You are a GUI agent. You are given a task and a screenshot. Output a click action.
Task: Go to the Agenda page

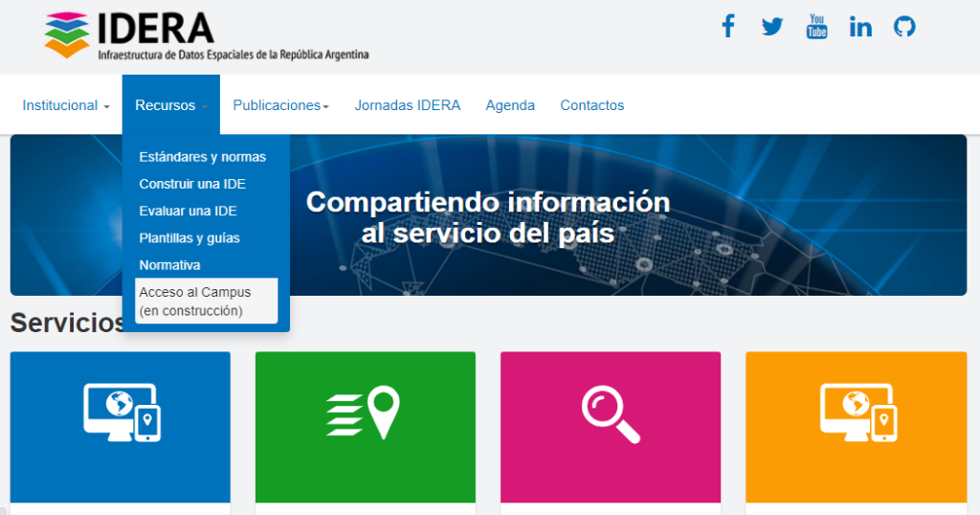coord(510,105)
